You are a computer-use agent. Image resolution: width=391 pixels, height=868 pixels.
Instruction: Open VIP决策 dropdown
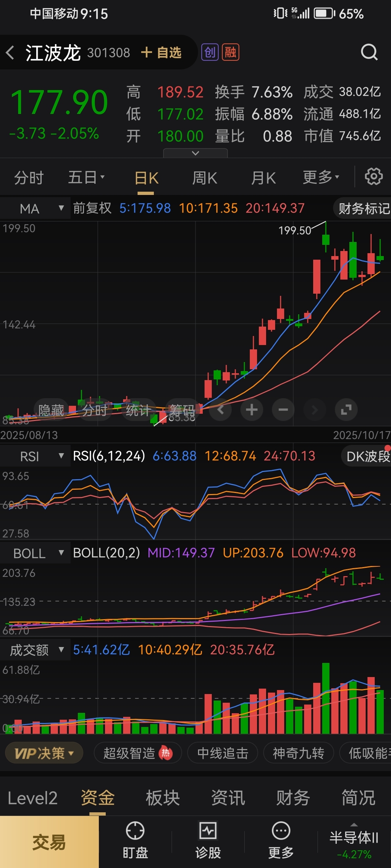pyautogui.click(x=44, y=753)
